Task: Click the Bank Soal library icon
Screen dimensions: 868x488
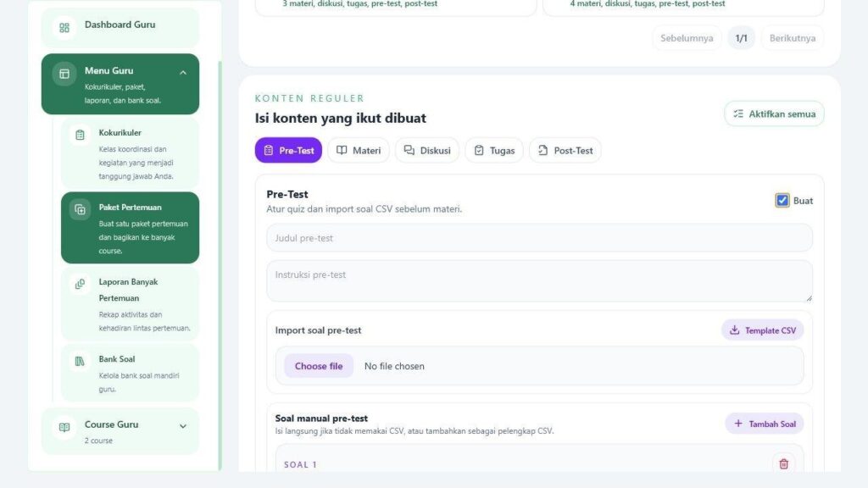Action: click(80, 361)
